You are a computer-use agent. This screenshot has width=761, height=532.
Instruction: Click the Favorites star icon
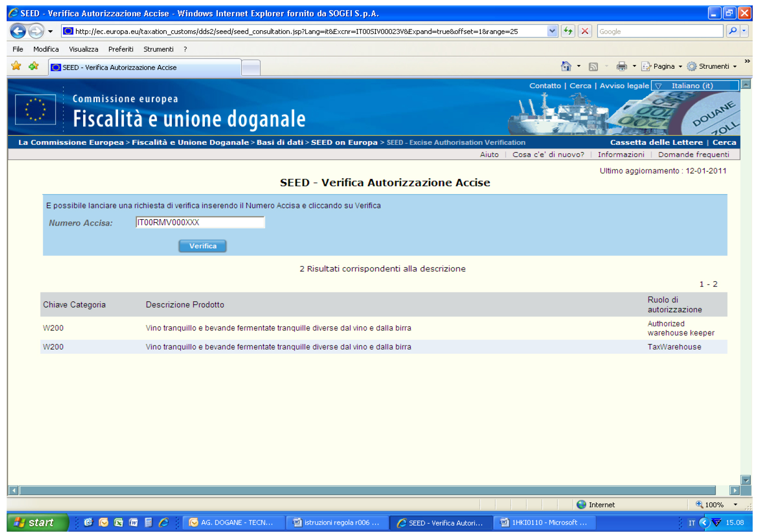click(x=16, y=66)
